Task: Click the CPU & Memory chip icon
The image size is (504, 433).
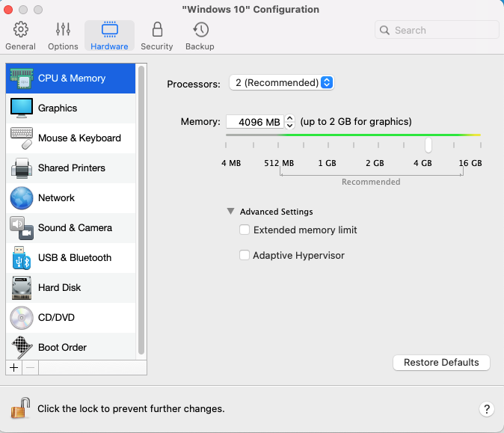Action: click(21, 79)
